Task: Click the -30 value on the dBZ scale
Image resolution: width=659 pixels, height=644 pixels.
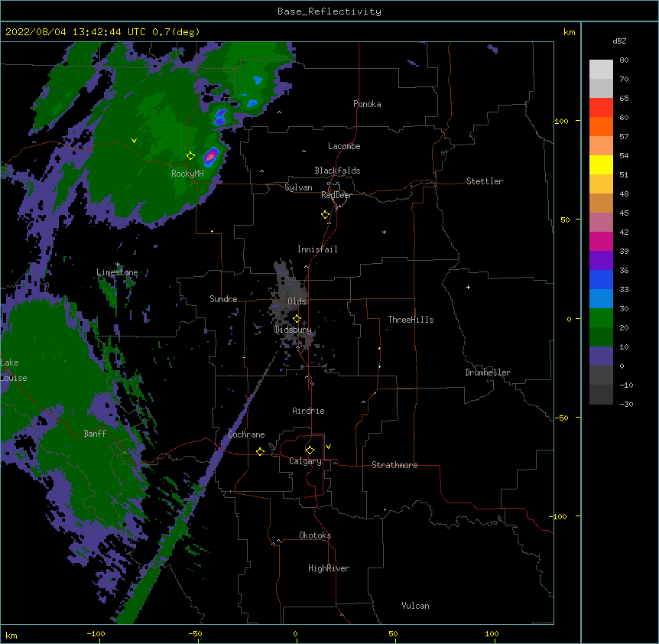Action: pos(626,404)
